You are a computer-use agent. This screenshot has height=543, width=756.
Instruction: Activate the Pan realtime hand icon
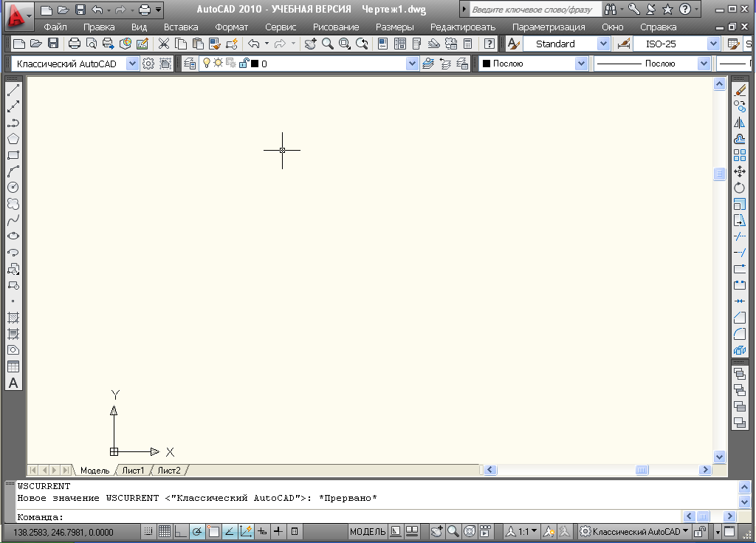tap(310, 44)
